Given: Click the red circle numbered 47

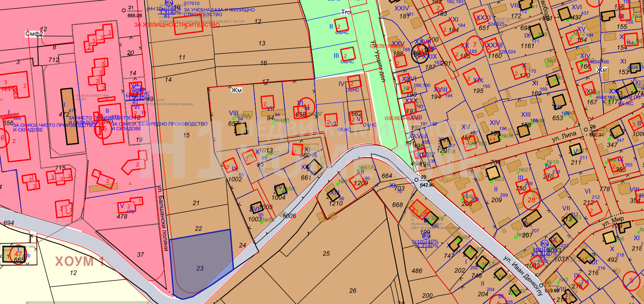Looking at the screenshot, I should pyautogui.click(x=18, y=255).
